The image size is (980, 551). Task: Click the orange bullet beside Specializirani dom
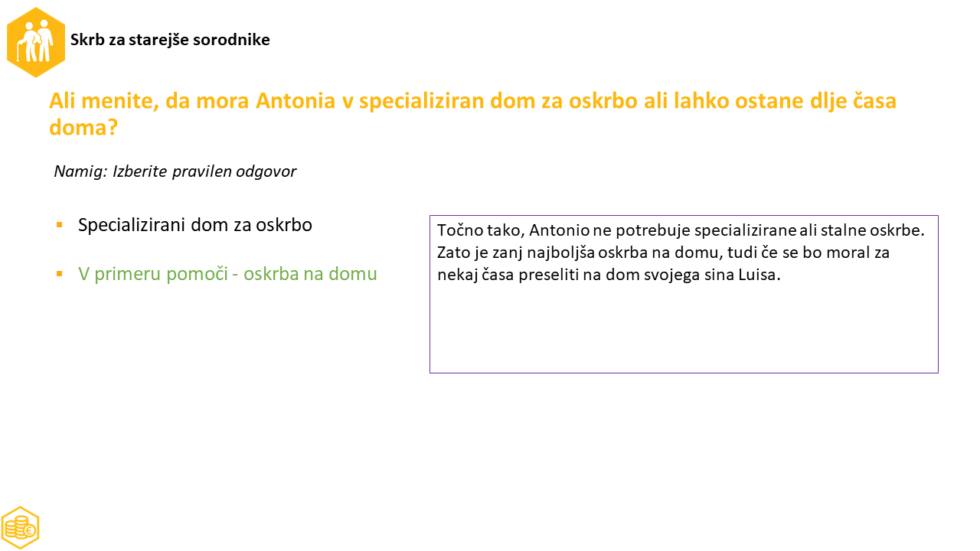(59, 225)
